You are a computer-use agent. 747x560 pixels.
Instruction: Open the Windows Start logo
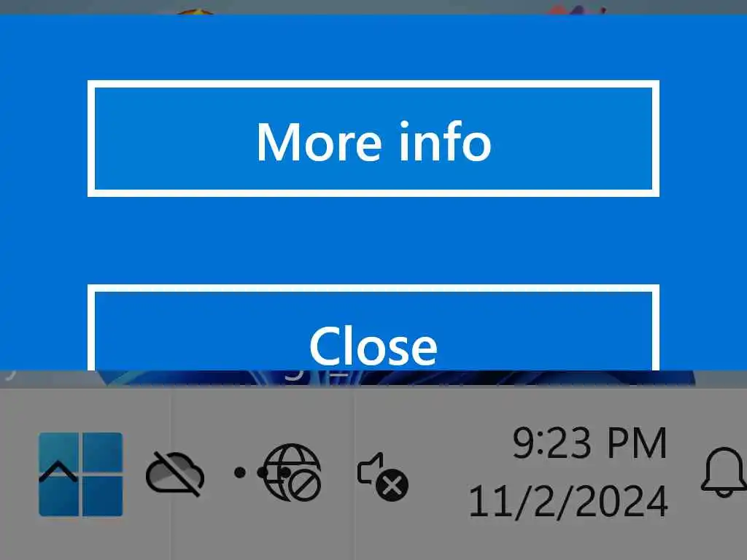80,474
